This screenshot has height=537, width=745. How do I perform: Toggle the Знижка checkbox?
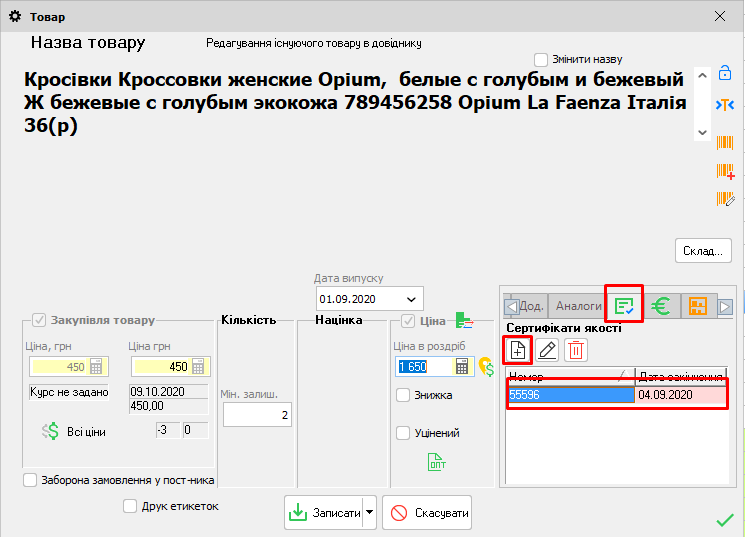[x=403, y=395]
